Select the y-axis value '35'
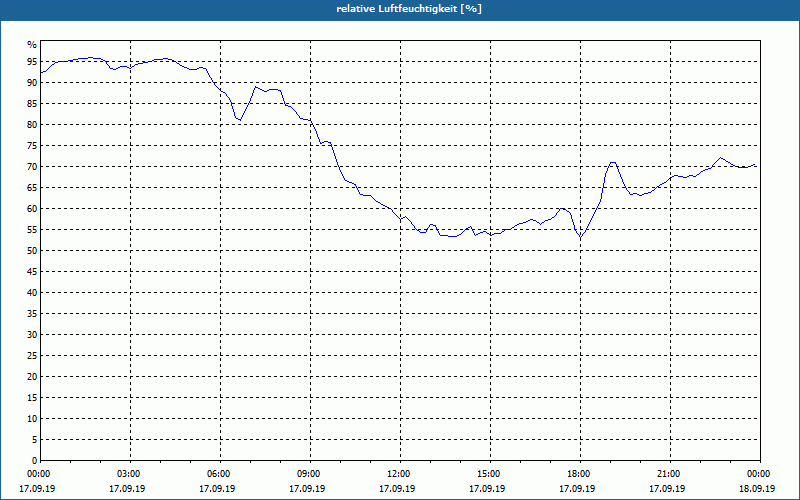The width and height of the screenshot is (800, 500). (x=32, y=314)
